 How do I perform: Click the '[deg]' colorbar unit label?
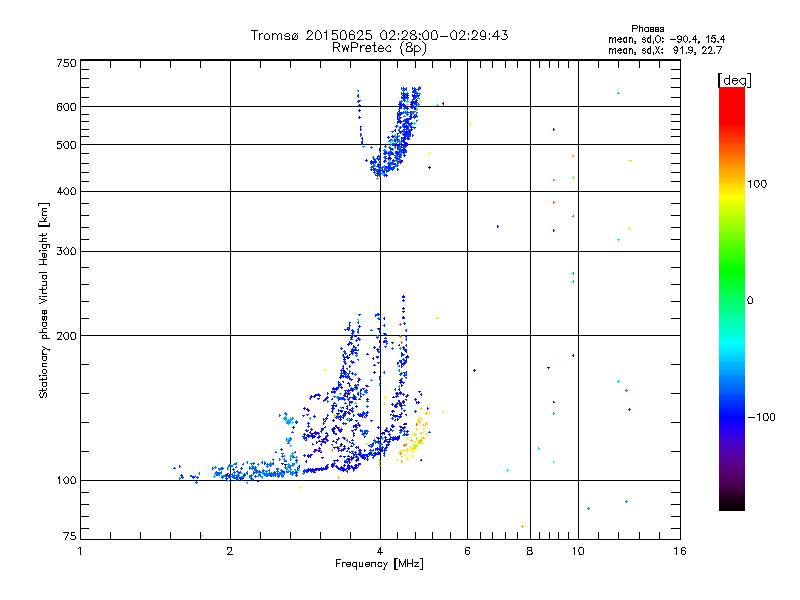pyautogui.click(x=734, y=80)
